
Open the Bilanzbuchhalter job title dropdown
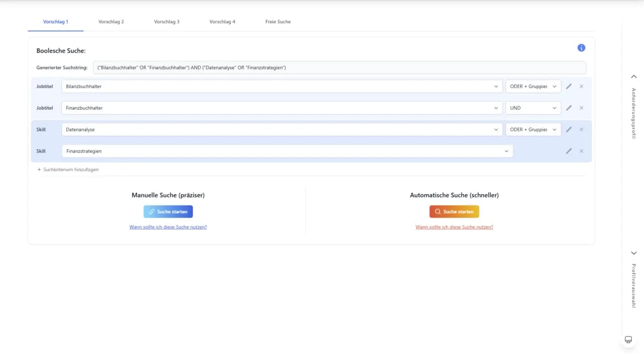click(x=282, y=87)
